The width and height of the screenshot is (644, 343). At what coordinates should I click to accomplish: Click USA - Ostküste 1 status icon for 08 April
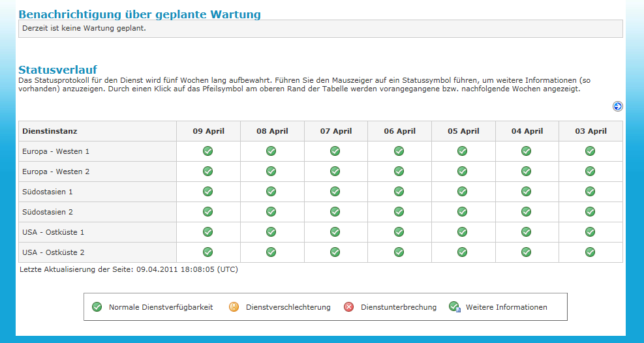pos(271,232)
